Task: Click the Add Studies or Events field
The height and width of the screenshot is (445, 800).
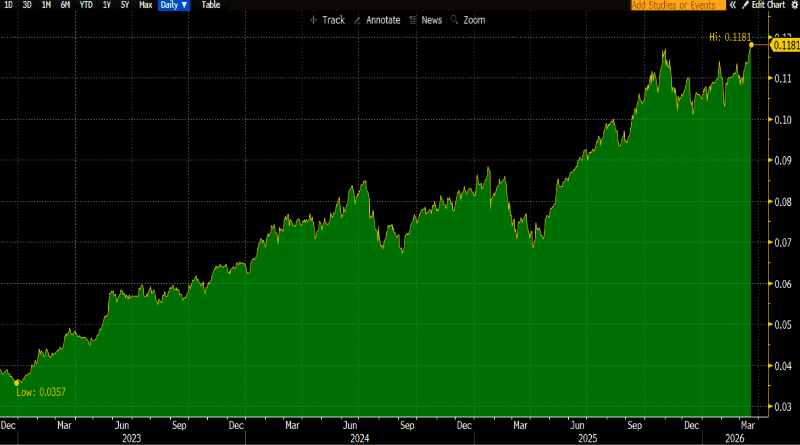Action: (x=675, y=5)
